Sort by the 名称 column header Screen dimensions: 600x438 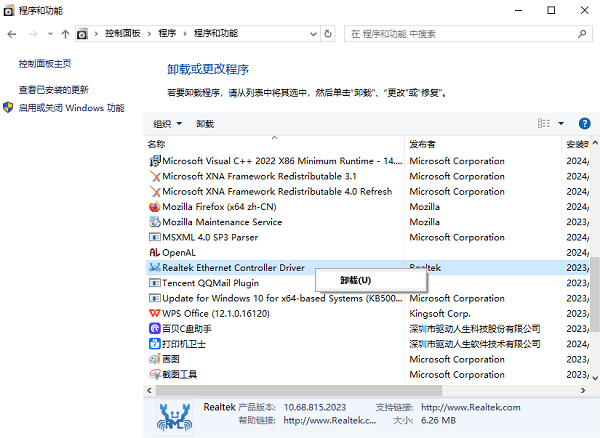(x=274, y=144)
